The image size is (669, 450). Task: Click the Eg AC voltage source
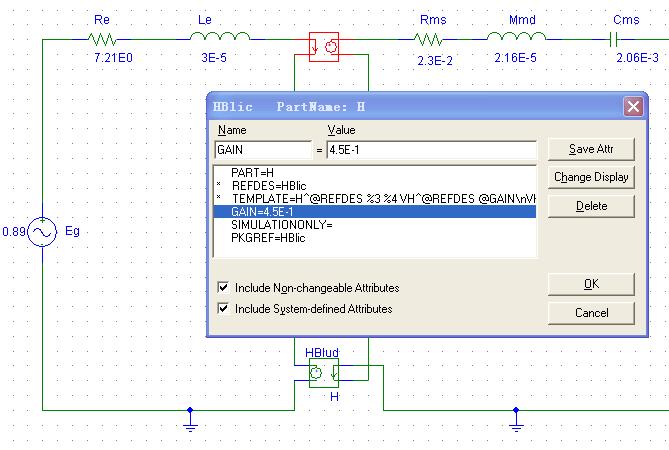(43, 232)
